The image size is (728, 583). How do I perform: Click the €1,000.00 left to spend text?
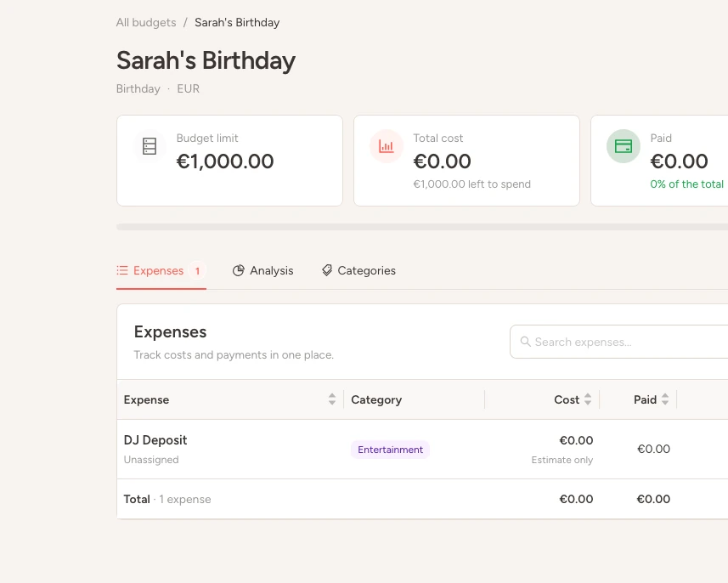point(472,184)
